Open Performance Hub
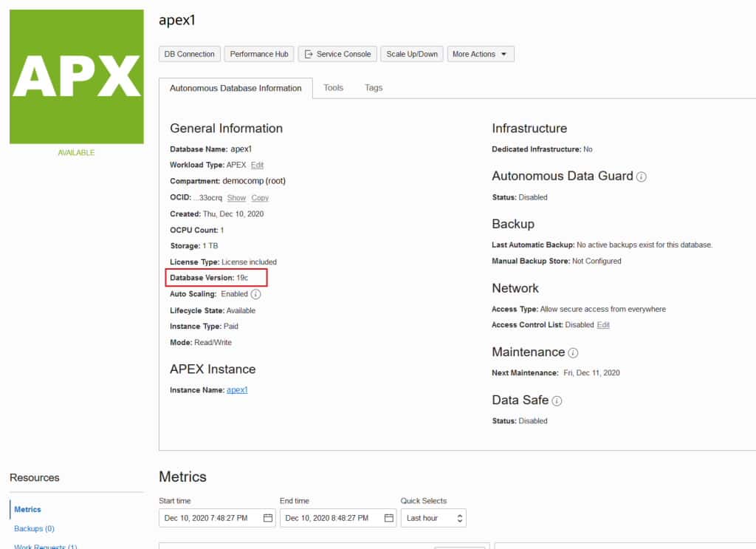Viewport: 756px width, 549px height. (x=258, y=53)
